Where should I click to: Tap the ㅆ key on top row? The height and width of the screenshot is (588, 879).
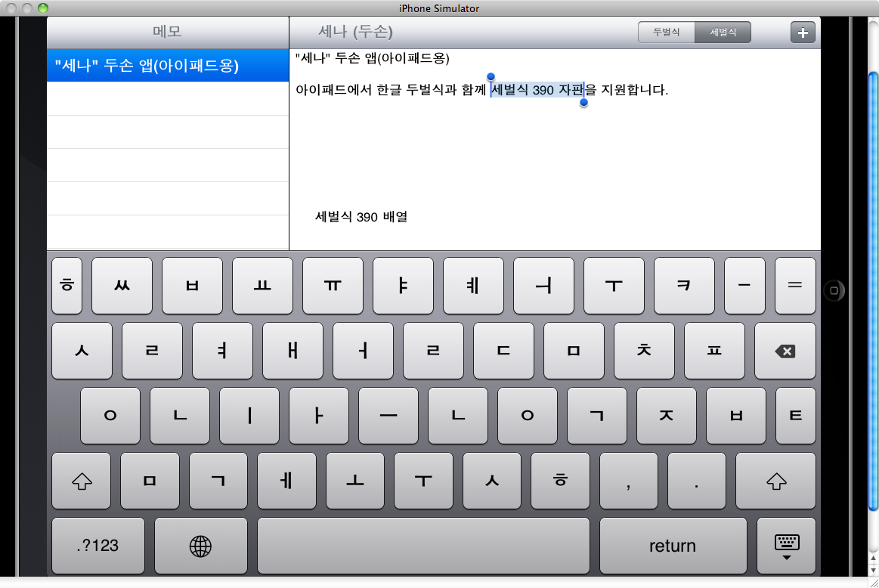click(x=122, y=286)
